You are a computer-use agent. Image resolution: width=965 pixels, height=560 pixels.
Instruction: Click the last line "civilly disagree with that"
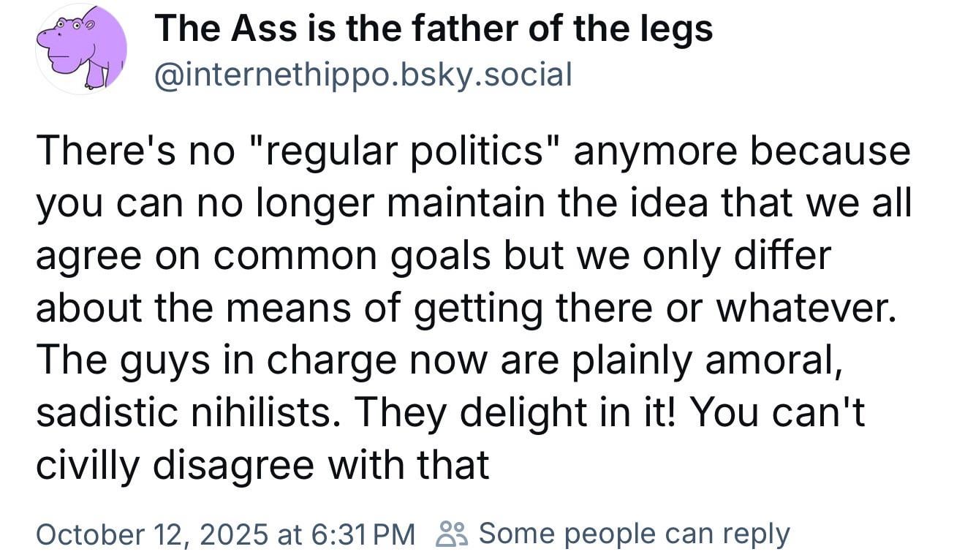pos(262,466)
